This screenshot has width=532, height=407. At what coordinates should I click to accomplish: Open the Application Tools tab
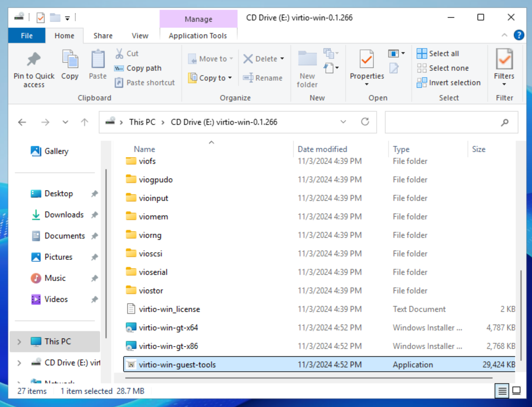(x=198, y=36)
